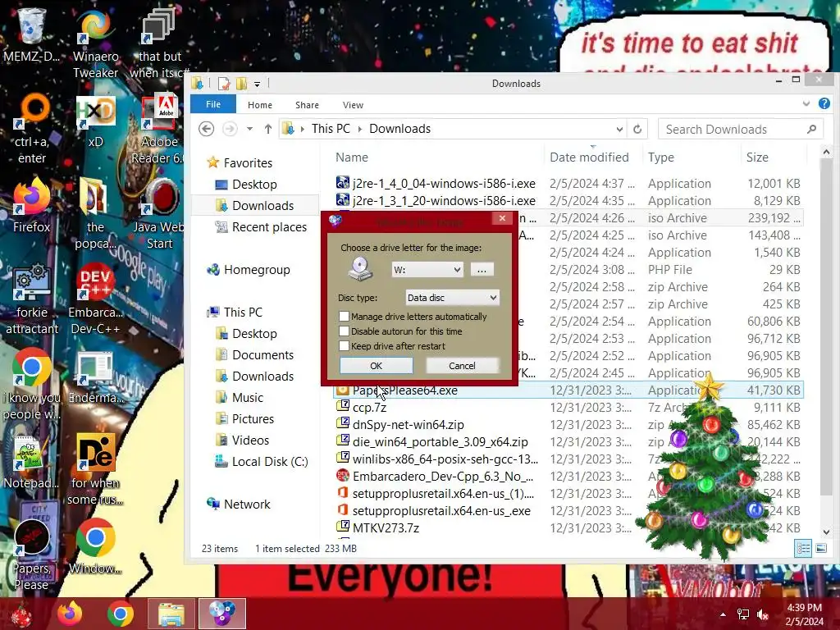Open the 'that but when its c#' shortcut
The height and width of the screenshot is (630, 840).
pos(159,44)
